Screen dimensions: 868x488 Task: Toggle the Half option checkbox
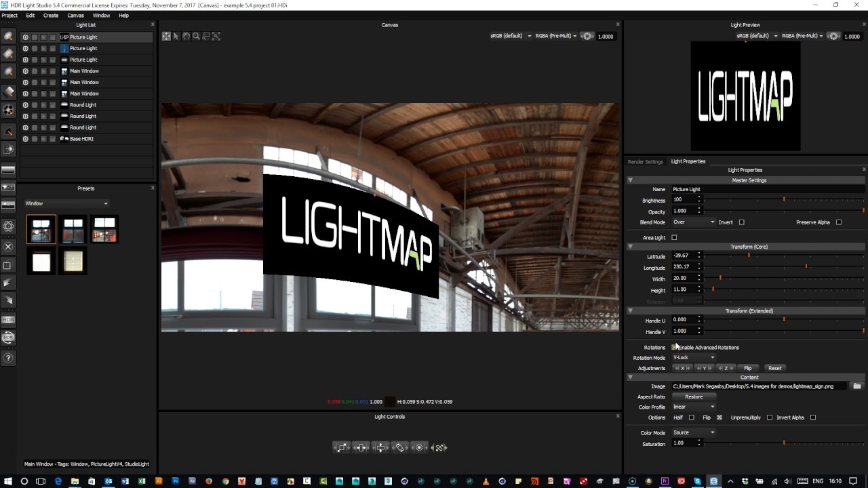pos(692,418)
